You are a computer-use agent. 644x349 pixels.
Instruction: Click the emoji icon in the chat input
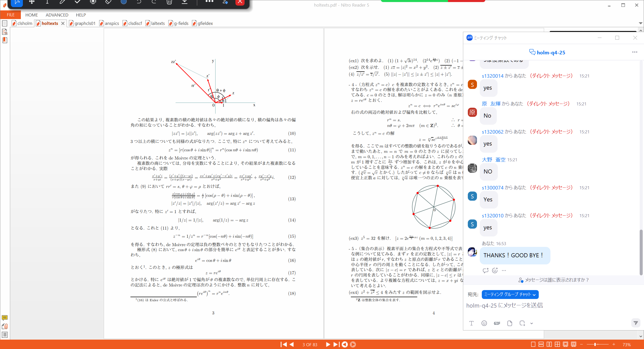click(484, 323)
